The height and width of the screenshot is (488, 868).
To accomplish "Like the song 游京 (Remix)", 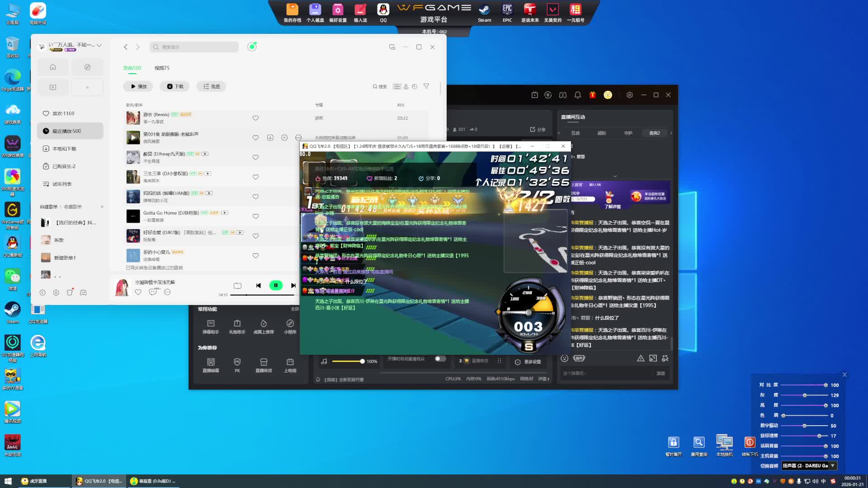I will point(255,118).
